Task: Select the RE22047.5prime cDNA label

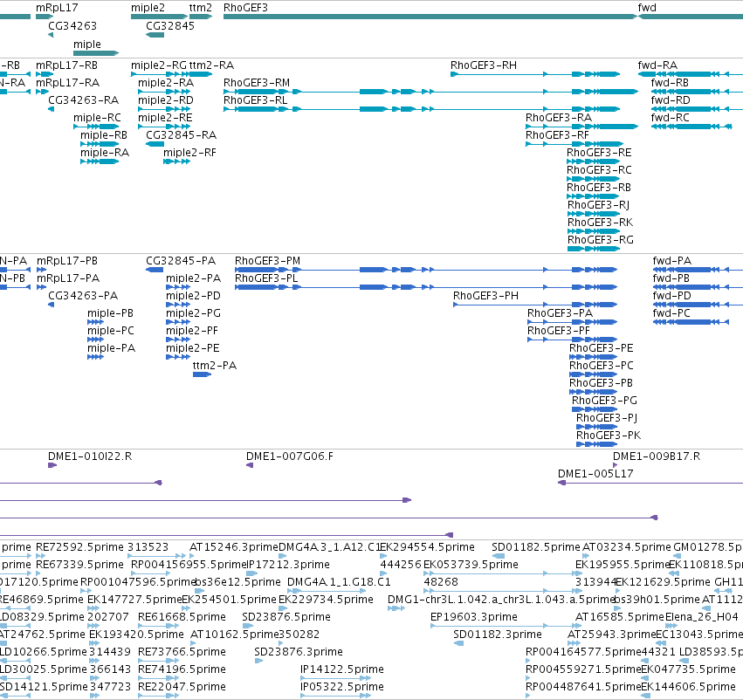Action: coord(182,687)
